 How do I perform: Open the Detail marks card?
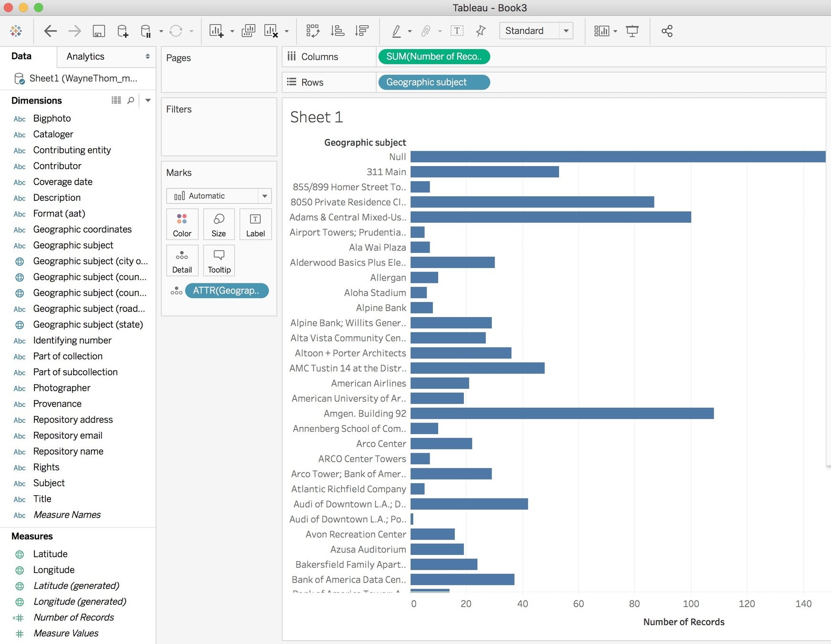coord(182,260)
